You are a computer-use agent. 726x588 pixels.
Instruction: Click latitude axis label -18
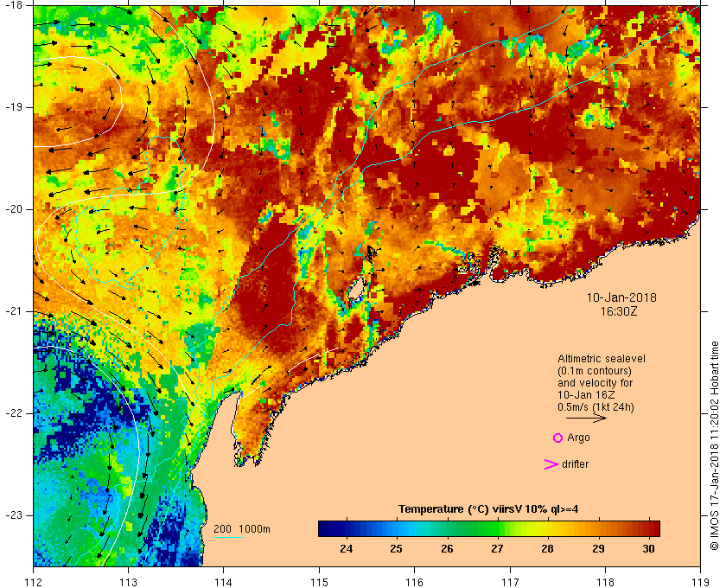tap(13, 4)
